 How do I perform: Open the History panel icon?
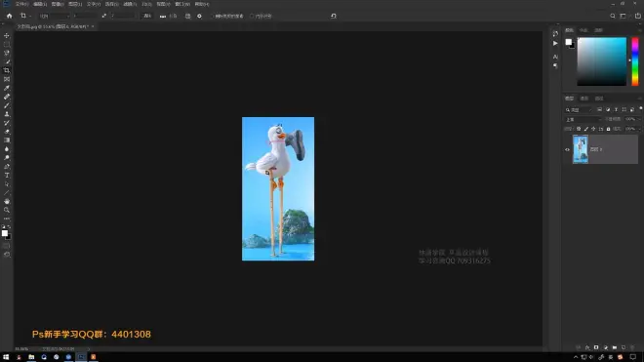555,34
